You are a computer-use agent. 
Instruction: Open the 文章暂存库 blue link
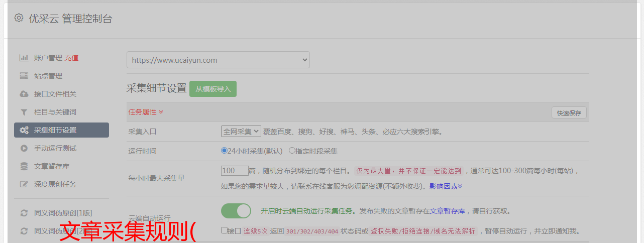point(448,211)
